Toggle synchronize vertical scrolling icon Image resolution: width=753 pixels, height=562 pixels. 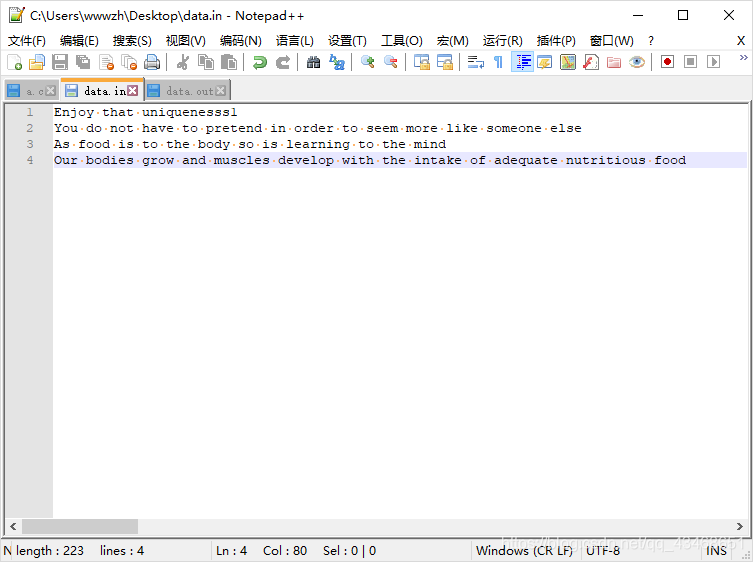click(422, 62)
